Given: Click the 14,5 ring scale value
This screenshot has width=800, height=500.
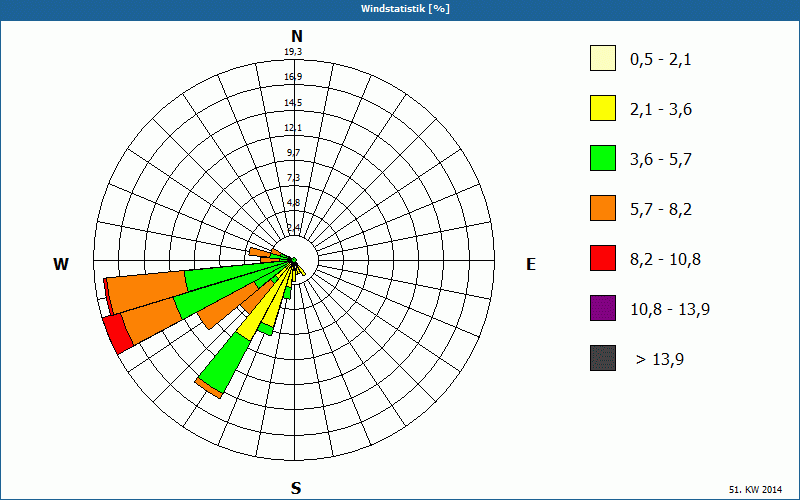Looking at the screenshot, I should click(293, 103).
